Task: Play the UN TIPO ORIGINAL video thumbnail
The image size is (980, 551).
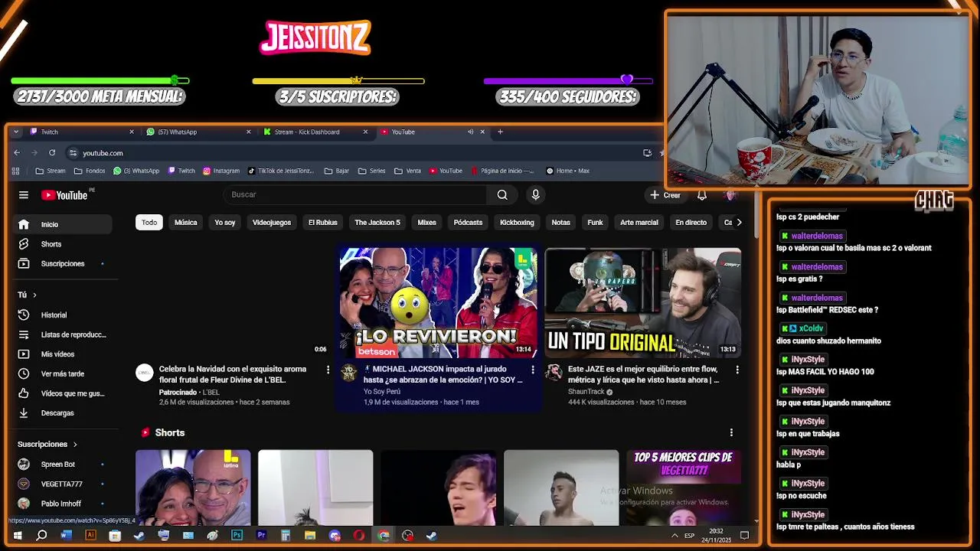Action: 642,302
